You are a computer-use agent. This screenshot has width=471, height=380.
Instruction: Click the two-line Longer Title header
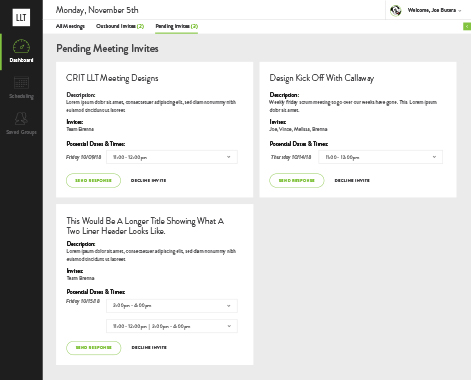coord(145,226)
